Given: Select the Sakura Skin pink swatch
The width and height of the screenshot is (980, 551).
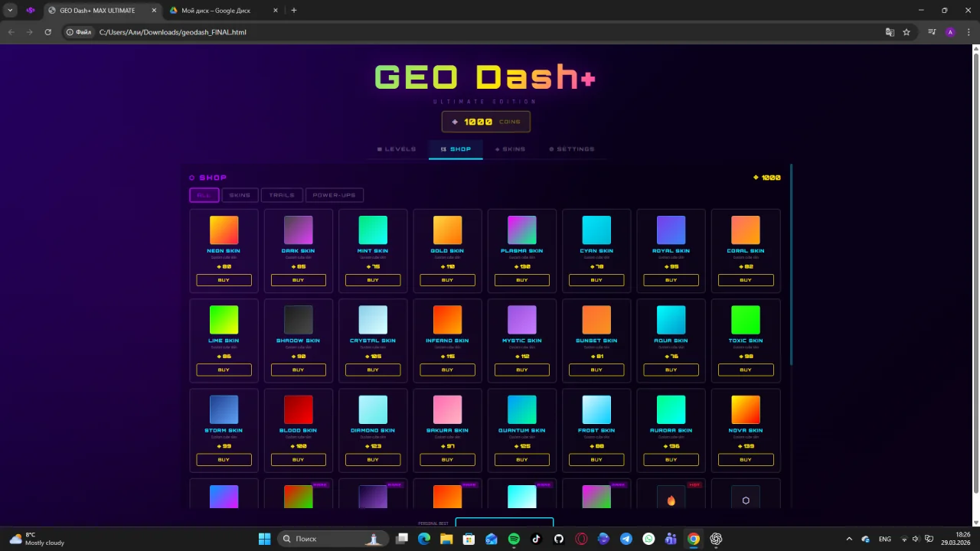Looking at the screenshot, I should click(x=447, y=410).
